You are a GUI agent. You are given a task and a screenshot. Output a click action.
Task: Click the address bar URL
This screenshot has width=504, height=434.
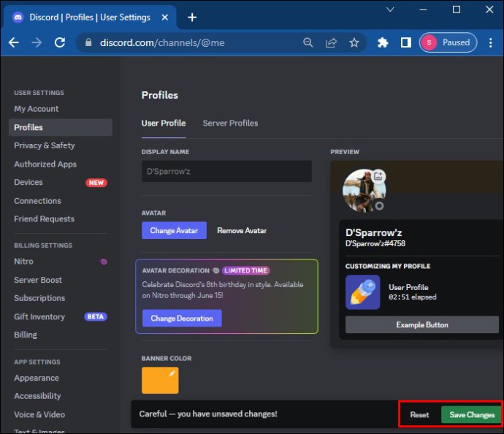162,42
